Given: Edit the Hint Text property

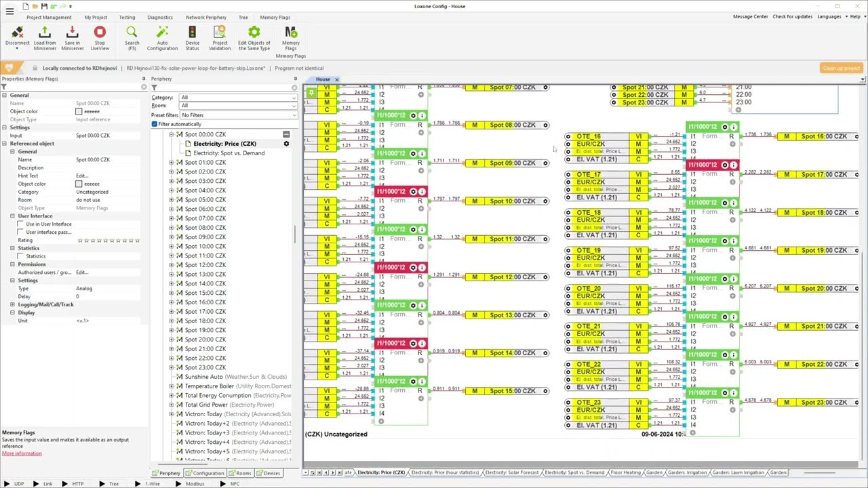Looking at the screenshot, I should pyautogui.click(x=108, y=176).
